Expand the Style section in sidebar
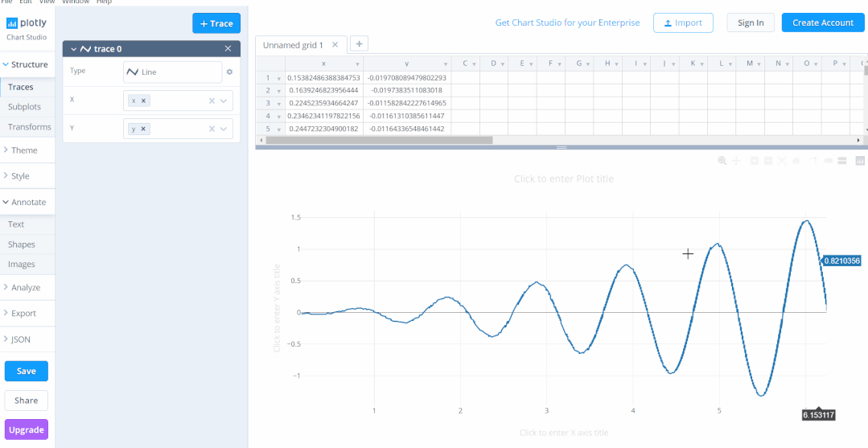Image resolution: width=868 pixels, height=448 pixels. [x=20, y=176]
